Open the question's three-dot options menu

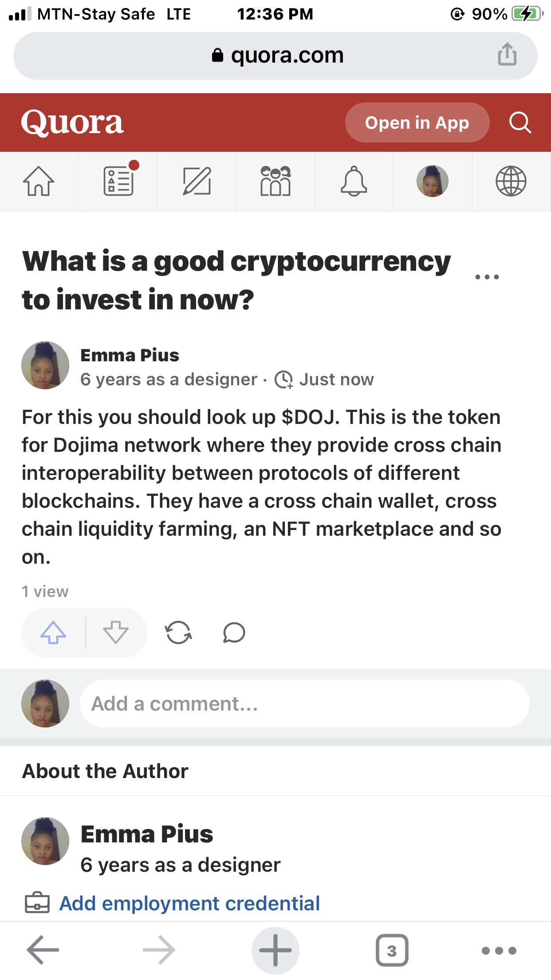point(487,277)
